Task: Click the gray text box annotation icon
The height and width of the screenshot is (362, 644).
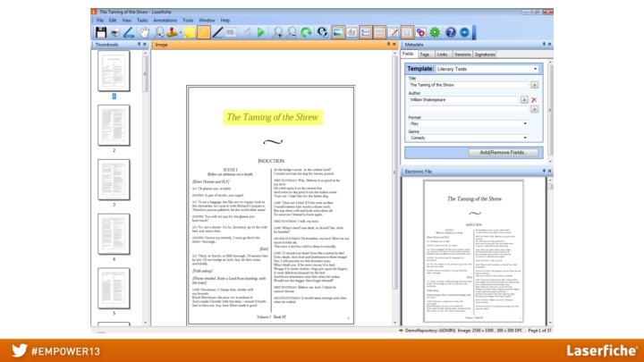Action: (x=231, y=32)
